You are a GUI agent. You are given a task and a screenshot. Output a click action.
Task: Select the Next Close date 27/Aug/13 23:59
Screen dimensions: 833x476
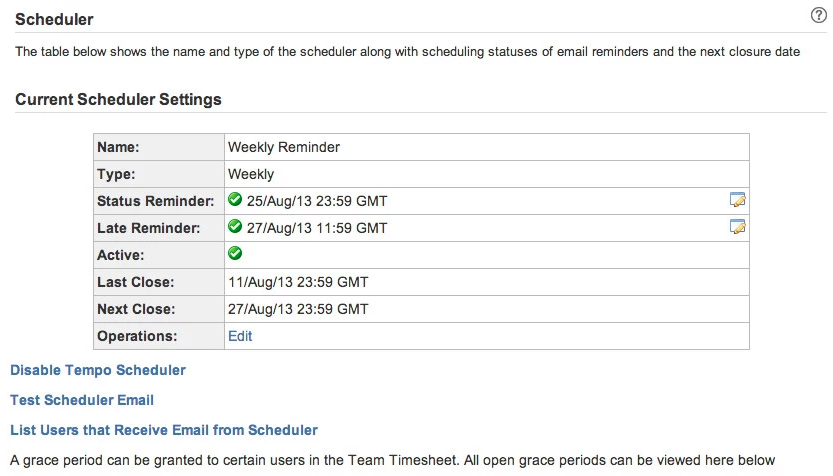298,309
